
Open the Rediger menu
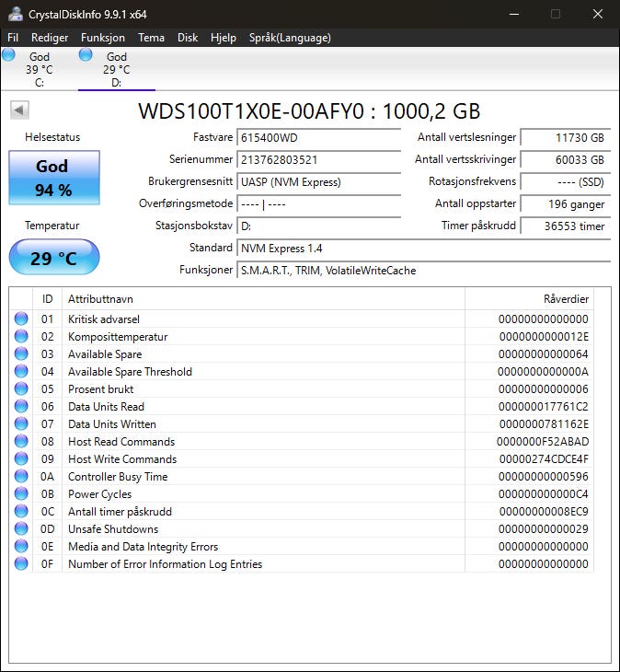tap(50, 38)
